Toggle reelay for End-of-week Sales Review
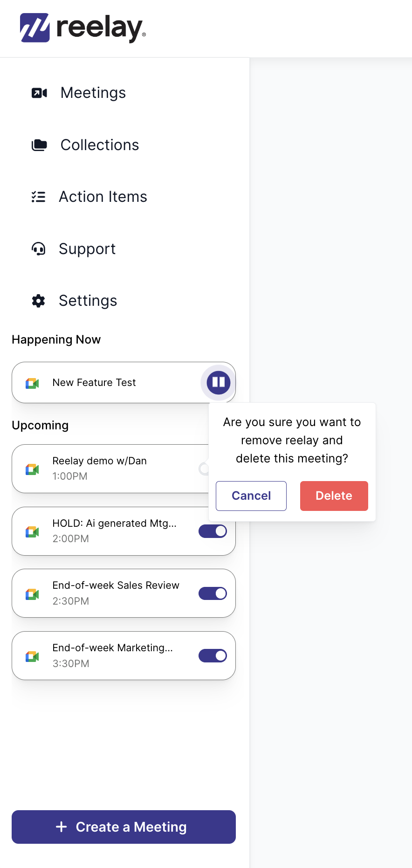 point(213,593)
